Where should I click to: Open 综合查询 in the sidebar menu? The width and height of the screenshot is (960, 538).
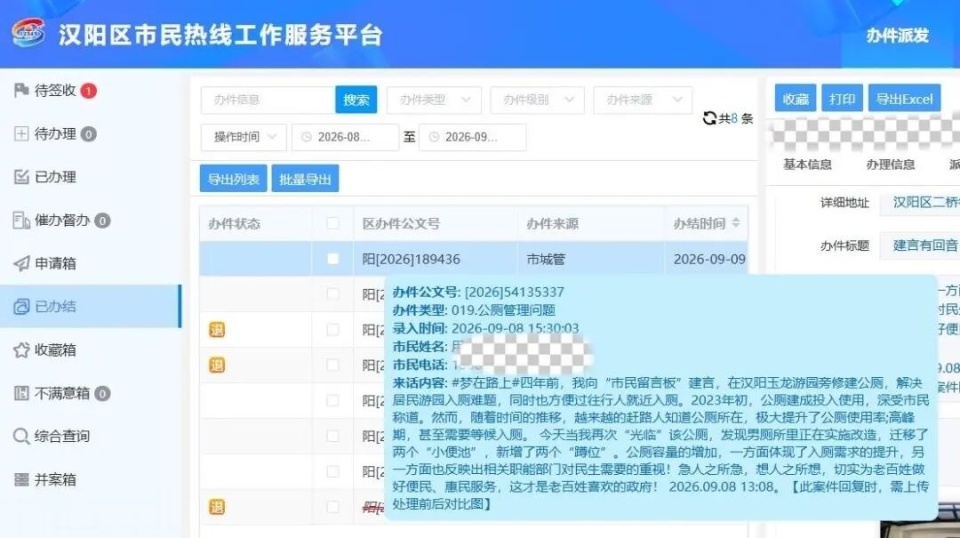point(91,436)
